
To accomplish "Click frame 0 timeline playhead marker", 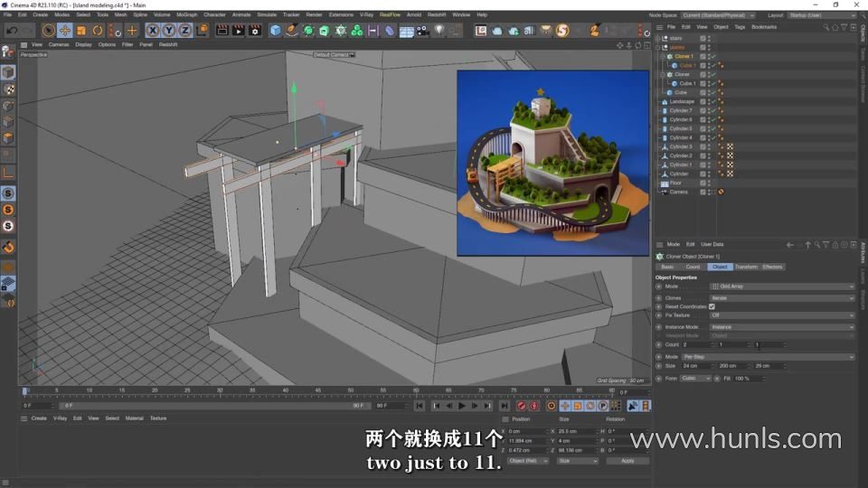I will coord(24,391).
